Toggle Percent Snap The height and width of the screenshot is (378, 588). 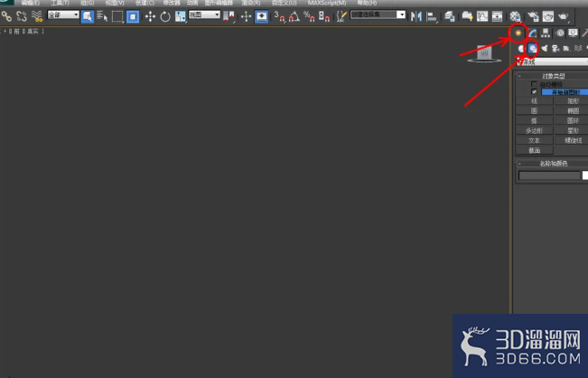coord(310,16)
